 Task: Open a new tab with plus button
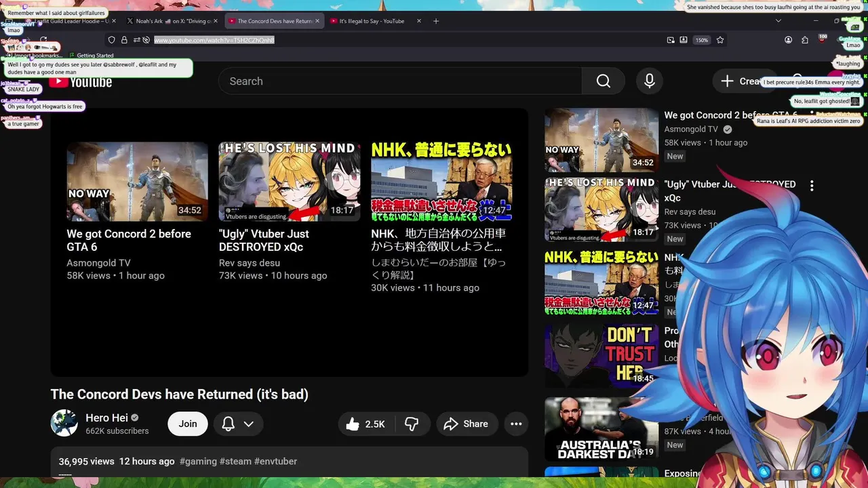(436, 21)
